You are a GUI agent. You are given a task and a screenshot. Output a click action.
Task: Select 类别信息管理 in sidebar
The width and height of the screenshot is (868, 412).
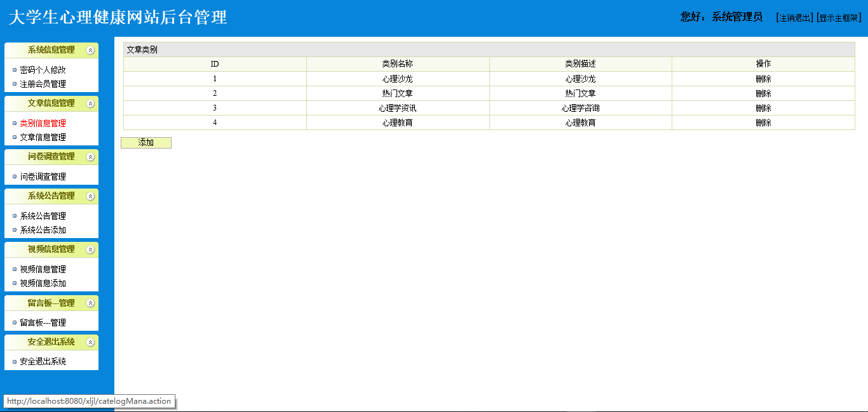pos(43,123)
